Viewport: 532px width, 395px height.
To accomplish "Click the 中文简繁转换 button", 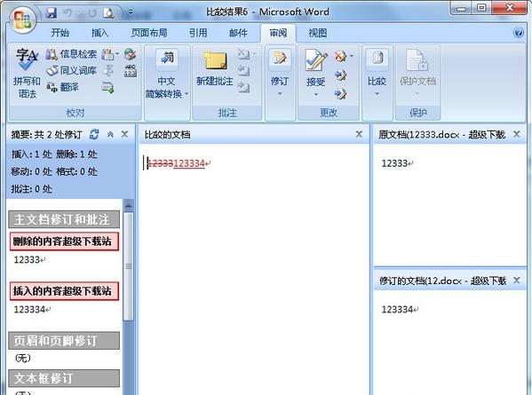I will pyautogui.click(x=167, y=75).
